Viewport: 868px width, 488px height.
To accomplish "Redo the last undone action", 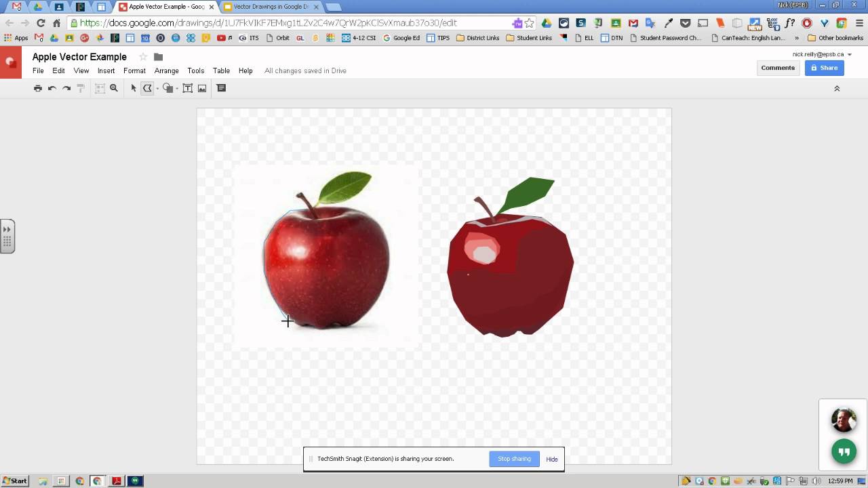I will point(66,88).
